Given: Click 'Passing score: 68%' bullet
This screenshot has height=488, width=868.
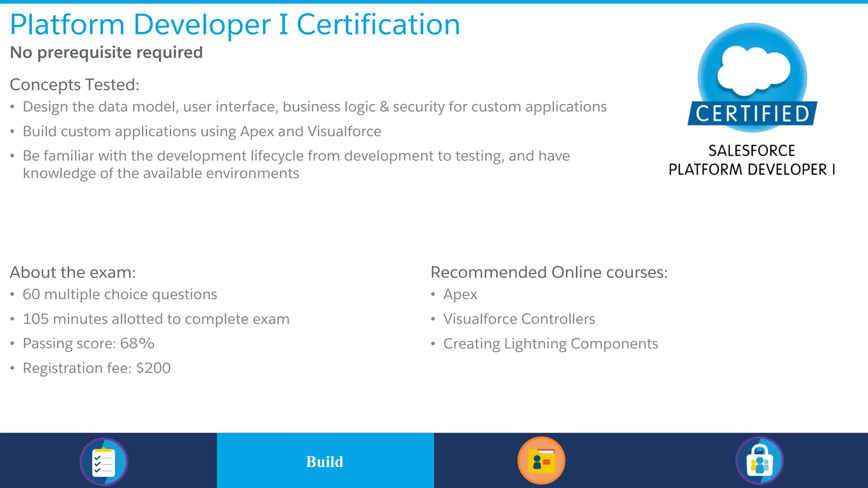Looking at the screenshot, I should [89, 344].
